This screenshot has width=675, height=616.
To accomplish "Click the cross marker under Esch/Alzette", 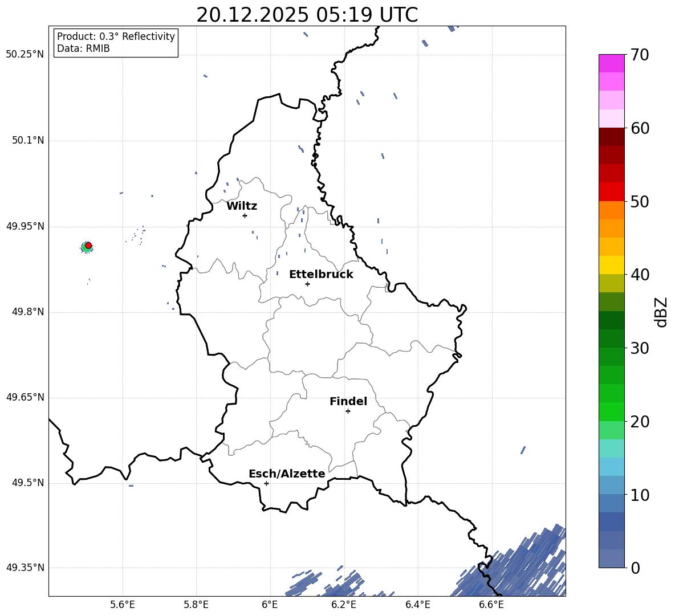I will (x=266, y=483).
